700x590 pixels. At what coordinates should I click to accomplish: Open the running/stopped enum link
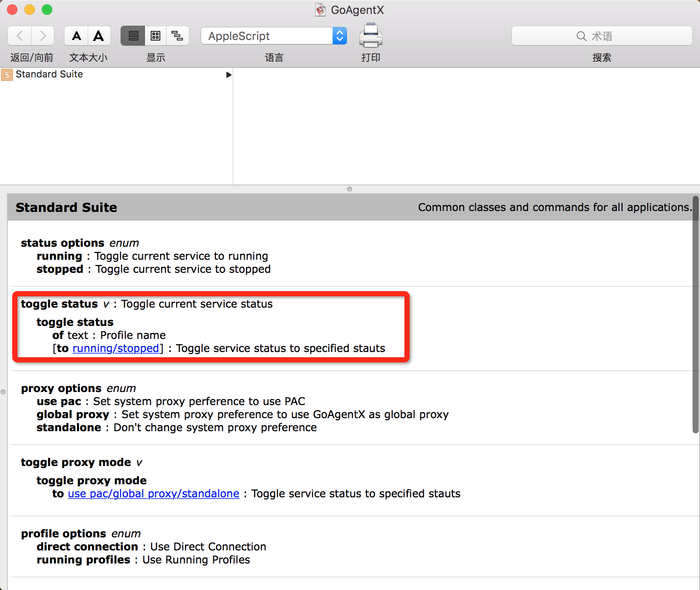(x=116, y=348)
